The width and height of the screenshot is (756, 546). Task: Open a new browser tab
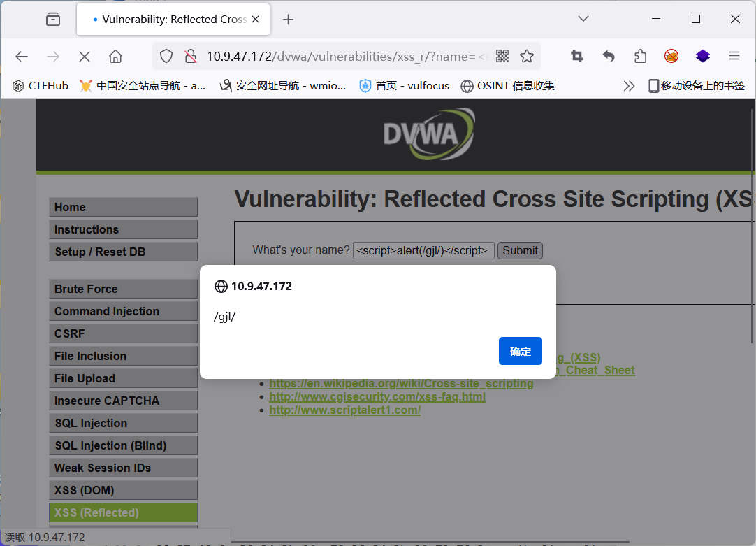(288, 20)
